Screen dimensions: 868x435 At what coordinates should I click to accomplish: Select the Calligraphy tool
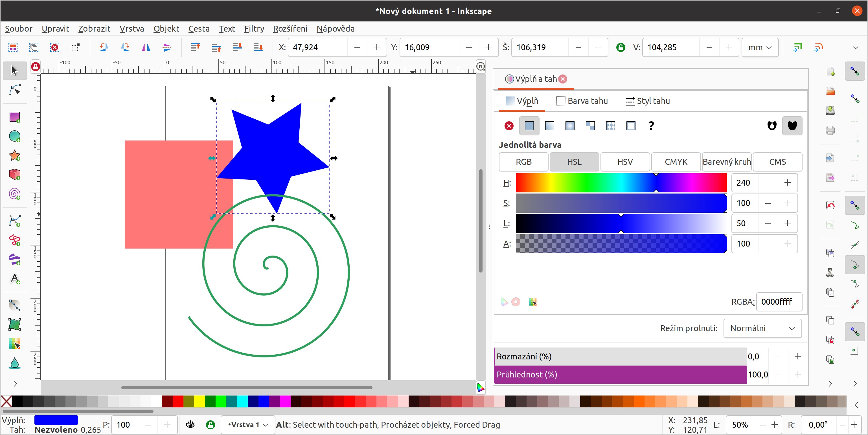click(x=14, y=260)
